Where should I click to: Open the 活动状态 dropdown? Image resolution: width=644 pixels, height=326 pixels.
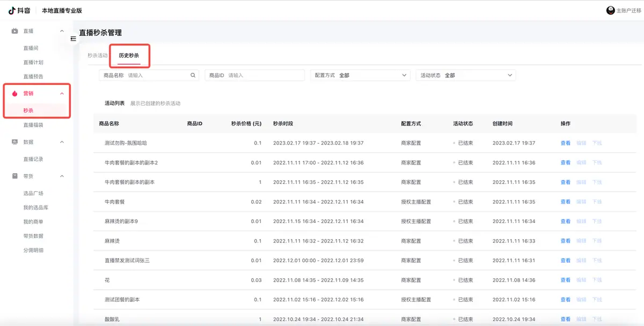tap(466, 76)
